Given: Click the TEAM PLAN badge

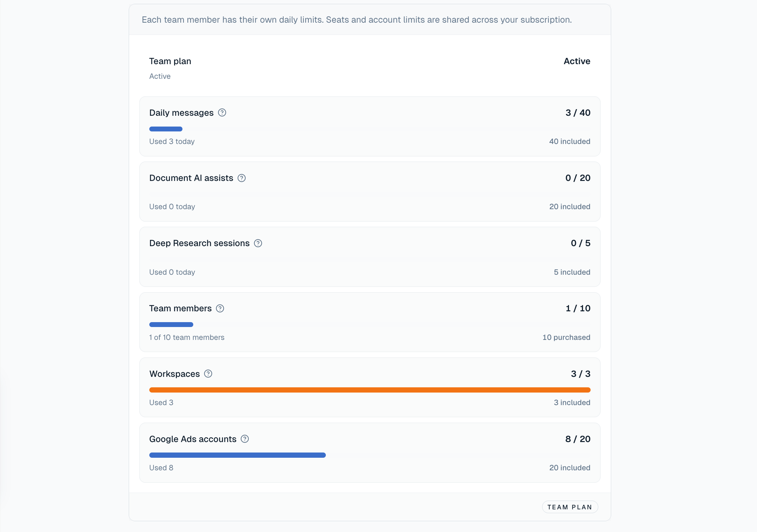Looking at the screenshot, I should point(570,507).
